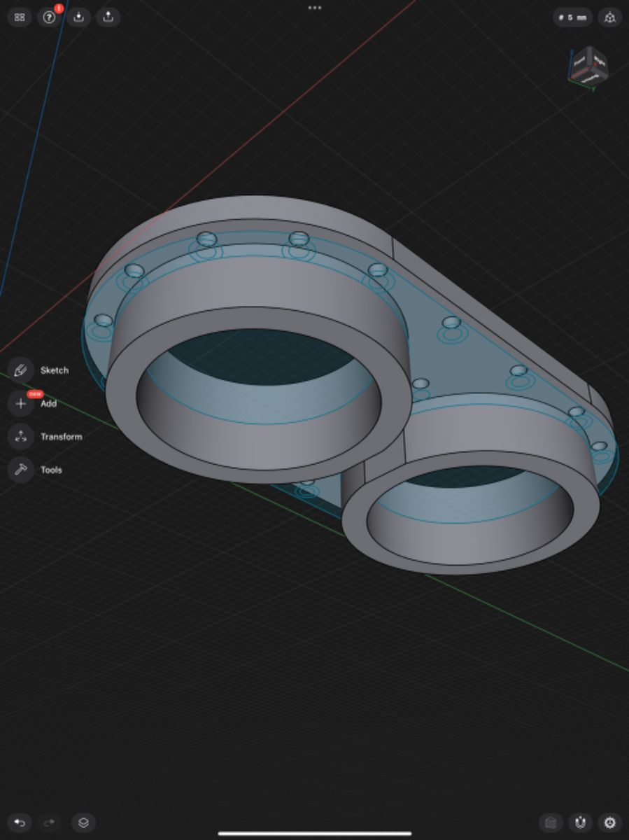Open the help menu with notification badge
The image size is (629, 840).
pyautogui.click(x=49, y=17)
